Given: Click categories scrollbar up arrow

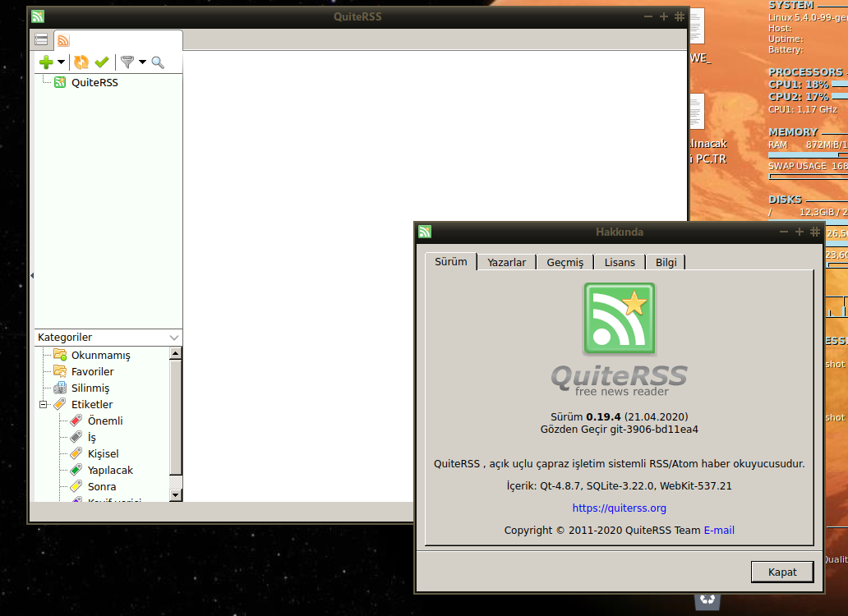Looking at the screenshot, I should 175,353.
